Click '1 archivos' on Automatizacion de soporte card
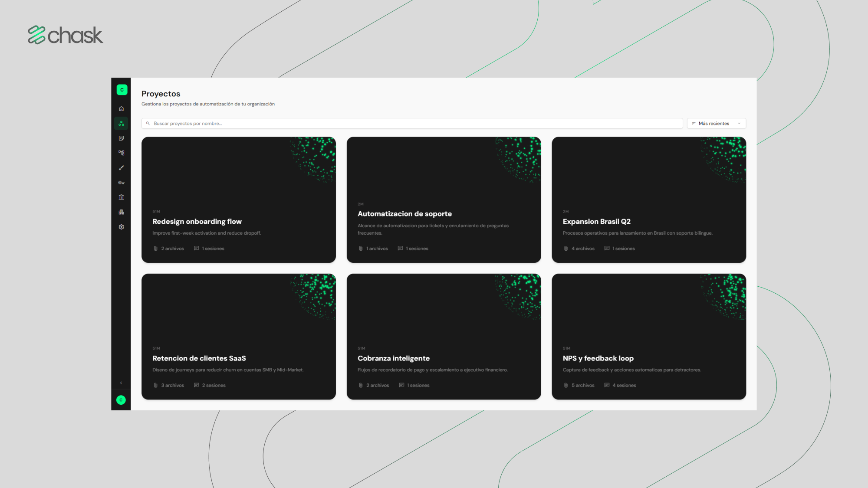This screenshot has width=868, height=488. click(x=377, y=249)
